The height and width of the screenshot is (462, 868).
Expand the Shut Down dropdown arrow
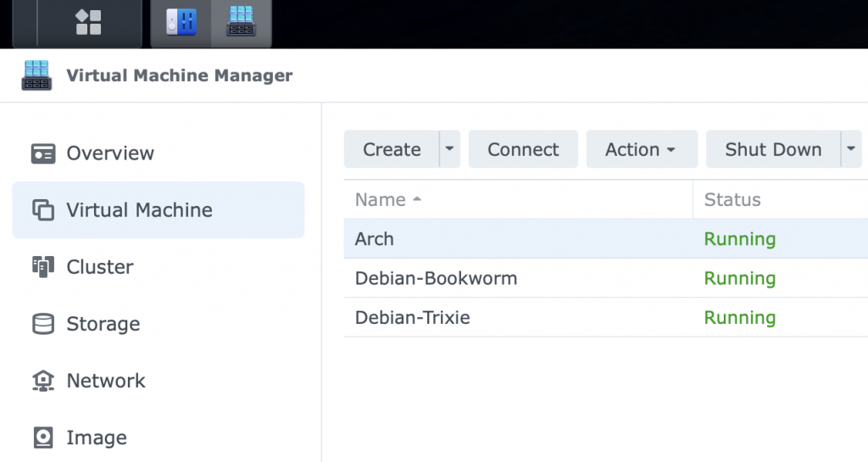(850, 149)
